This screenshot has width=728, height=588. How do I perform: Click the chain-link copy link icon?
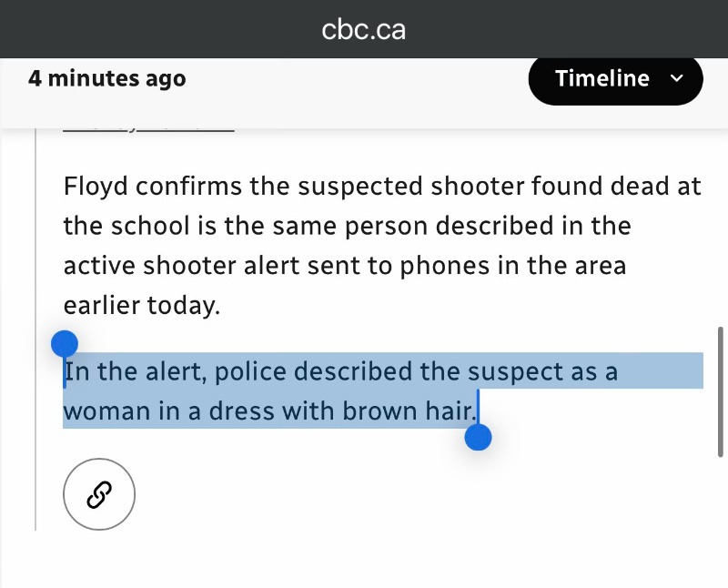99,494
